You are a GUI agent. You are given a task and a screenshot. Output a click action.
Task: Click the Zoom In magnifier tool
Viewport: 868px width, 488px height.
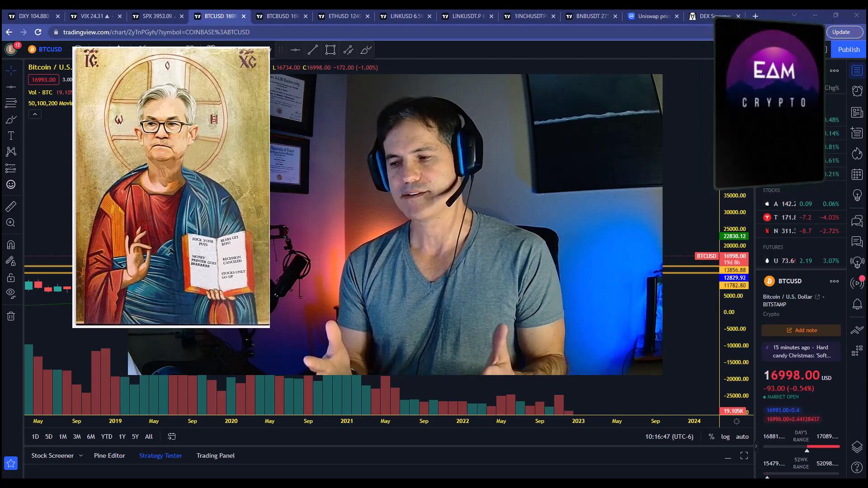click(11, 223)
